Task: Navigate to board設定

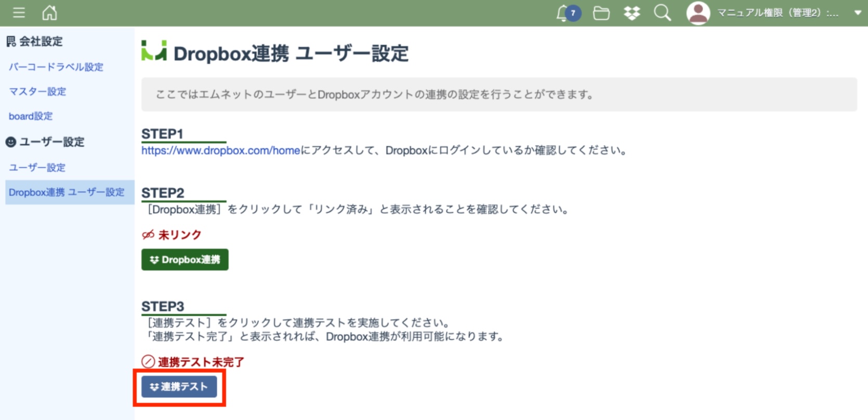Action: [x=31, y=116]
